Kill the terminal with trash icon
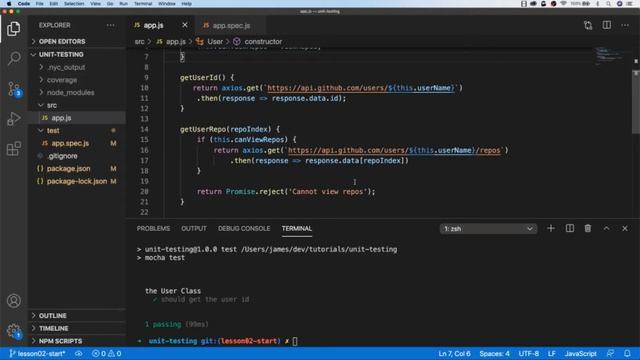This screenshot has width=640, height=360. [588, 229]
